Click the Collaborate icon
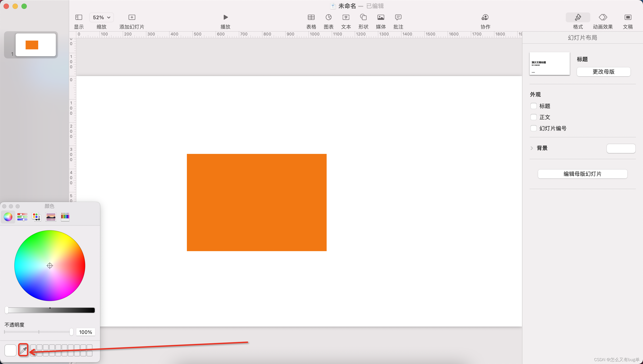The height and width of the screenshot is (364, 643). (x=485, y=17)
